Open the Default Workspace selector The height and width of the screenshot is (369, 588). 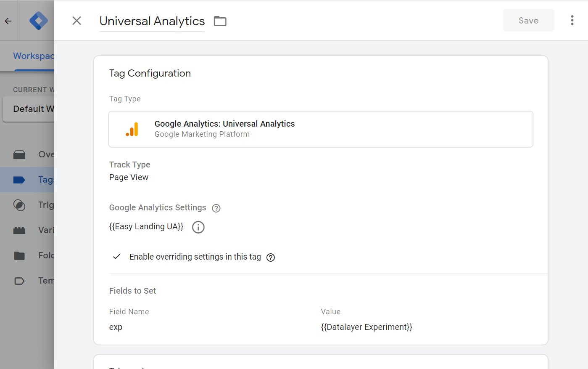click(x=29, y=109)
